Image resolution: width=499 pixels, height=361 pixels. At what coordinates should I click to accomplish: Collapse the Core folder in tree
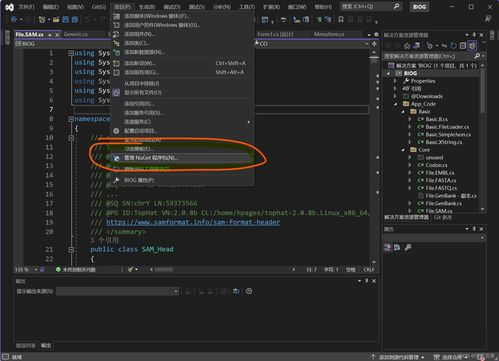click(403, 150)
